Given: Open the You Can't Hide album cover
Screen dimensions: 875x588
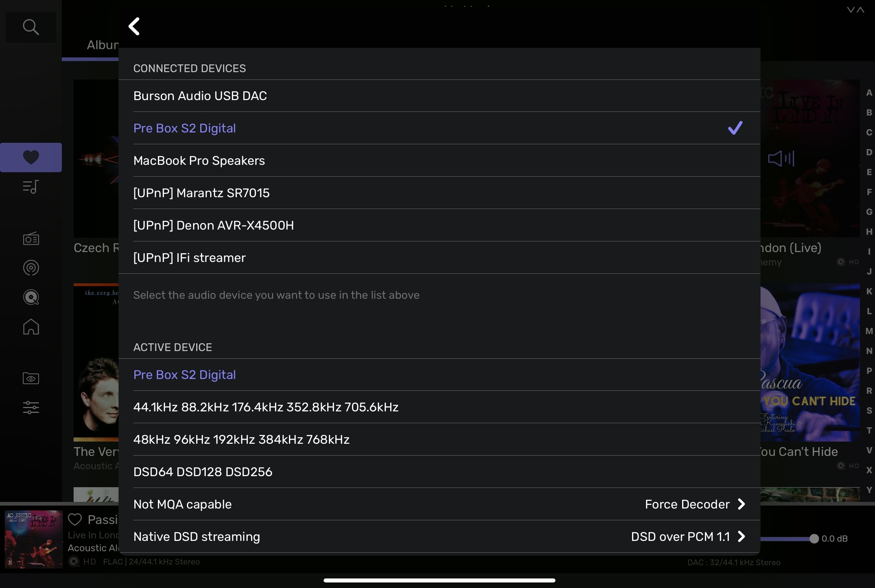Looking at the screenshot, I should pos(810,362).
